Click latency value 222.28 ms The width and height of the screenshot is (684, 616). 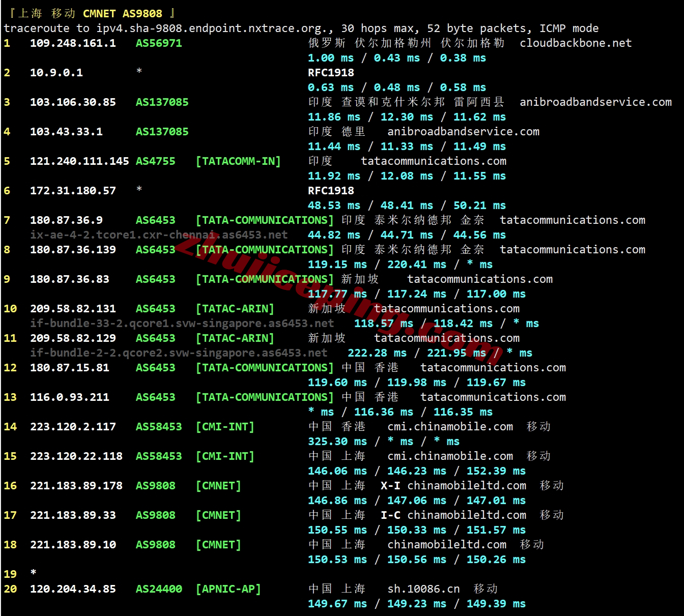tap(377, 353)
